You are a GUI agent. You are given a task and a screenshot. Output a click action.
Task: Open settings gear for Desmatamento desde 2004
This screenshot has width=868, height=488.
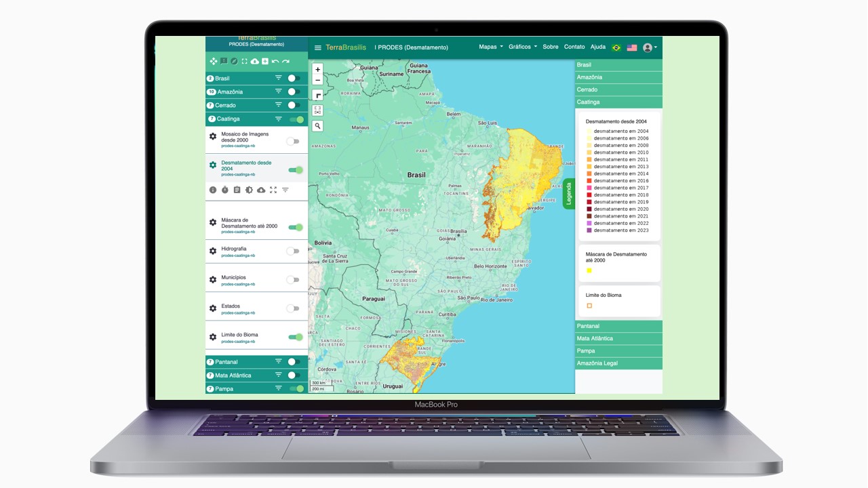click(213, 165)
